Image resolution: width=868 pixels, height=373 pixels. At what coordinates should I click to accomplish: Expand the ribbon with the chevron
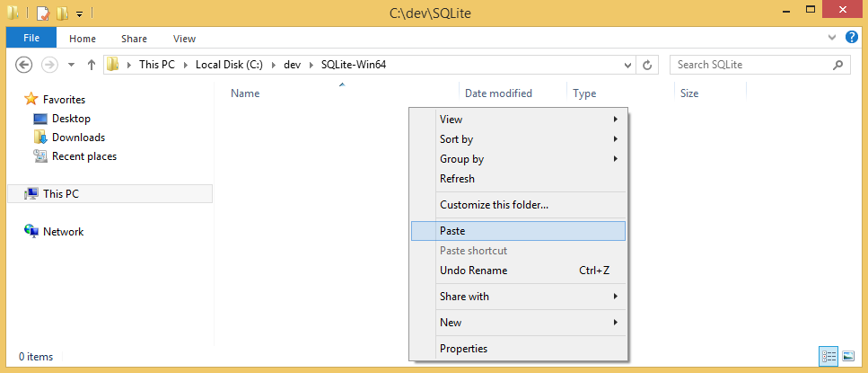[831, 37]
